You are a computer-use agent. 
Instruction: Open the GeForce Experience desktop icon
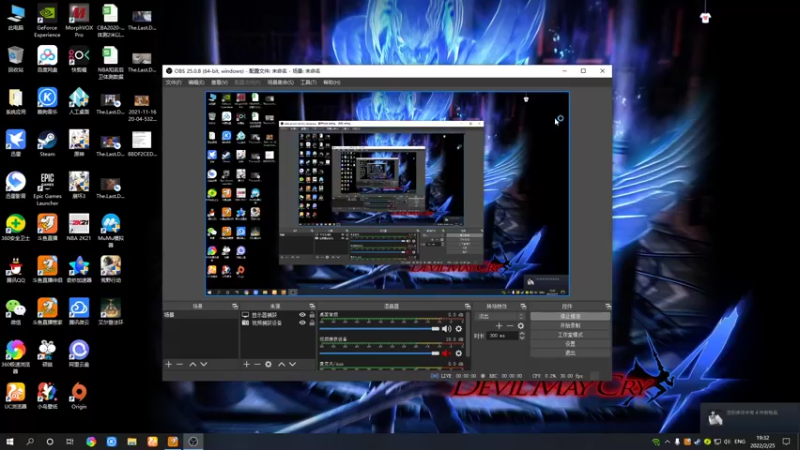47,21
